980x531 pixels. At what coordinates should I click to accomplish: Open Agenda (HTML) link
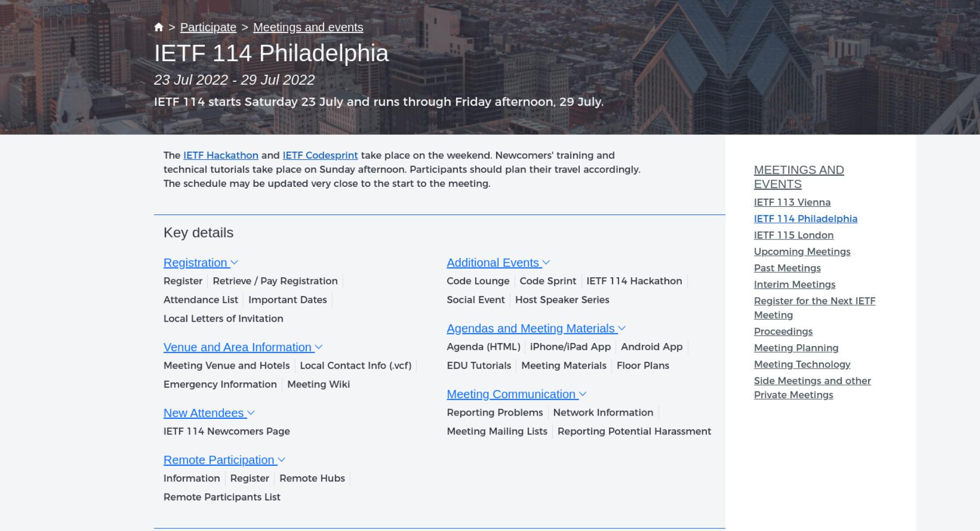483,347
